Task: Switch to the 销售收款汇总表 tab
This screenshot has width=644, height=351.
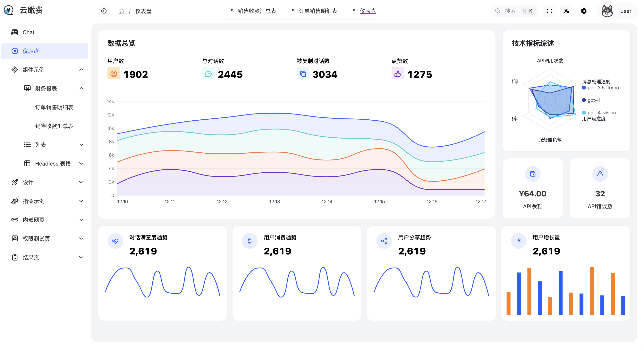Action: click(257, 11)
